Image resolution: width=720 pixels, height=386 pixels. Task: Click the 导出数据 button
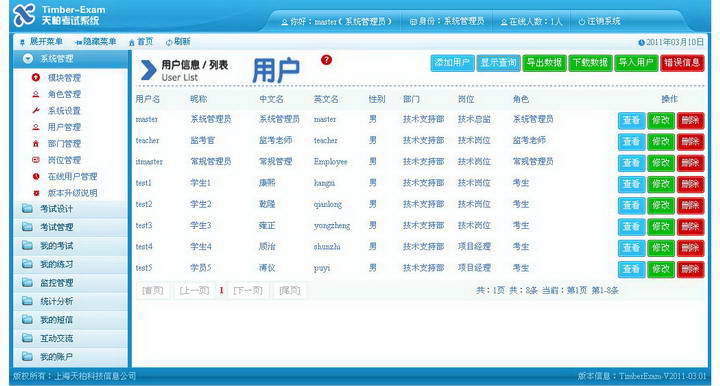coord(544,63)
